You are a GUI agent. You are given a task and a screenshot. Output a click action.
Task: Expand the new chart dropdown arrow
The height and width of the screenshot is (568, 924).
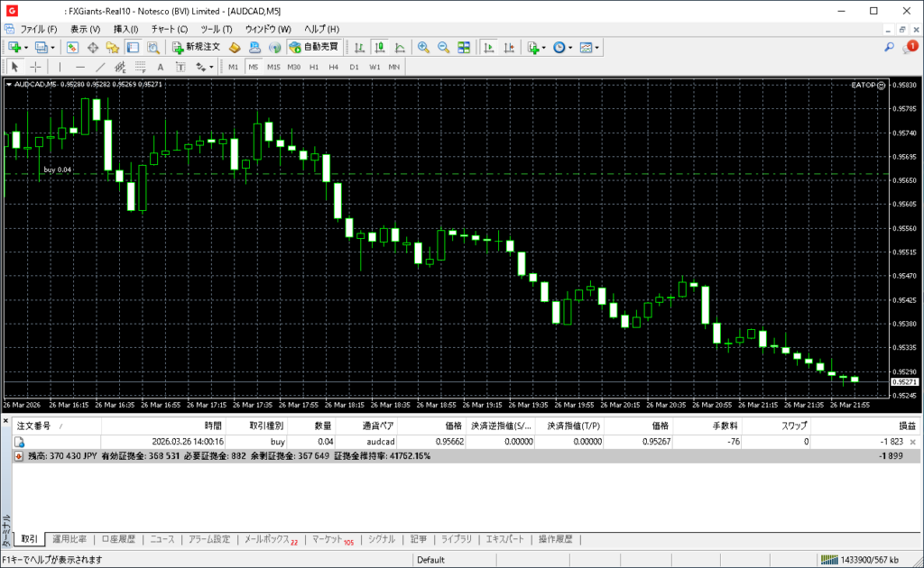pos(26,47)
